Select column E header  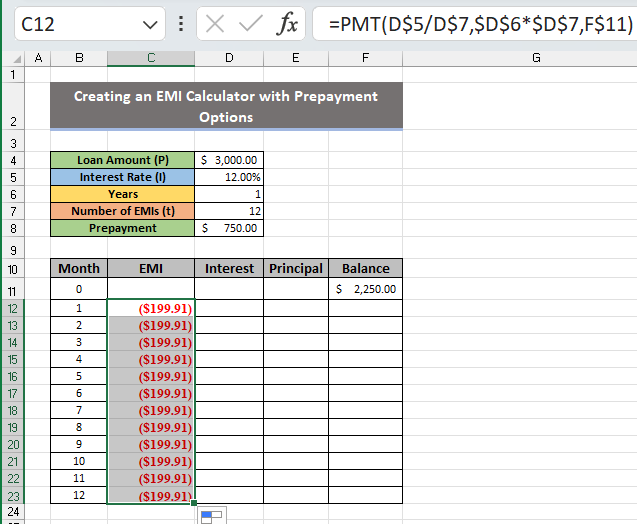click(x=296, y=58)
